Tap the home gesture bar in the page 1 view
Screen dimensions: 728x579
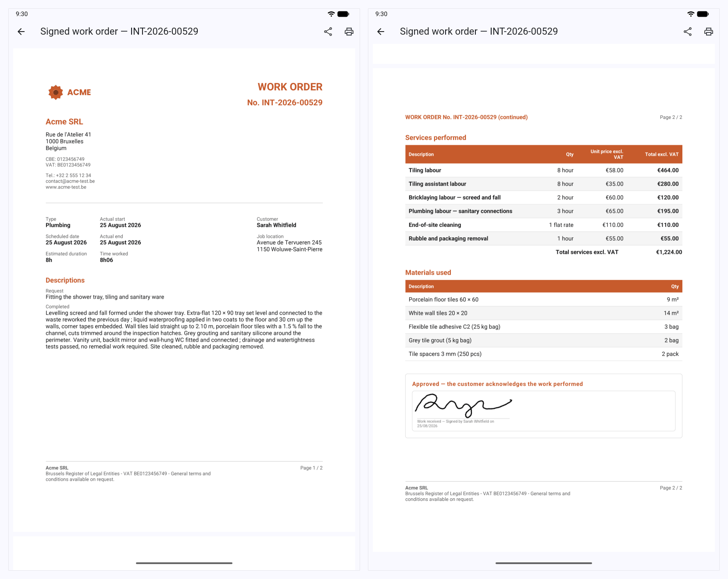click(x=184, y=563)
